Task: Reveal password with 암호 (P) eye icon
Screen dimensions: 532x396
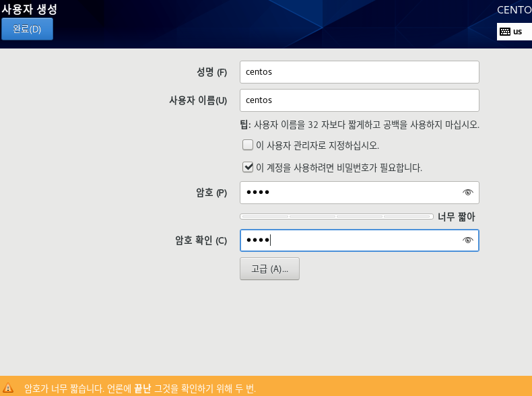Action: pyautogui.click(x=467, y=193)
